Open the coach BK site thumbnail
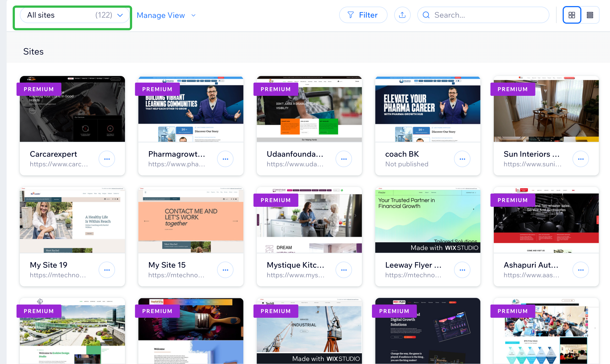Screen dimensions: 610x364 coord(427,109)
